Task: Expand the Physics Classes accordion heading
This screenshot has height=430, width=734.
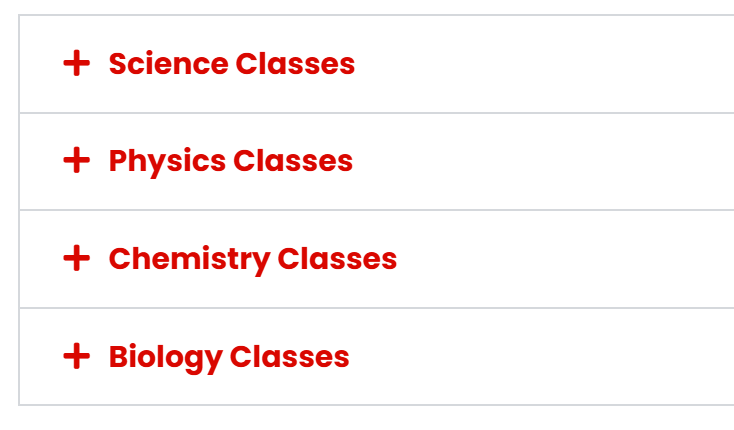Action: click(x=230, y=161)
